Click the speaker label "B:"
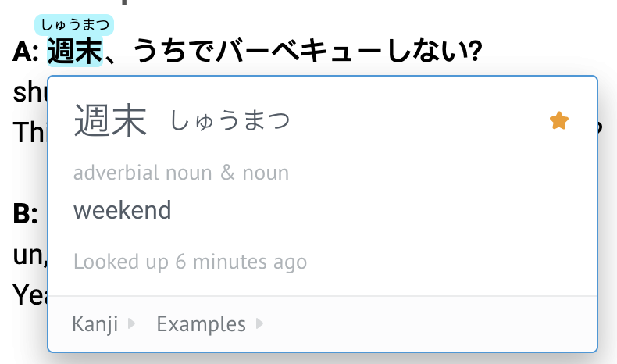Viewport: 617px width, 364px height. coord(26,214)
